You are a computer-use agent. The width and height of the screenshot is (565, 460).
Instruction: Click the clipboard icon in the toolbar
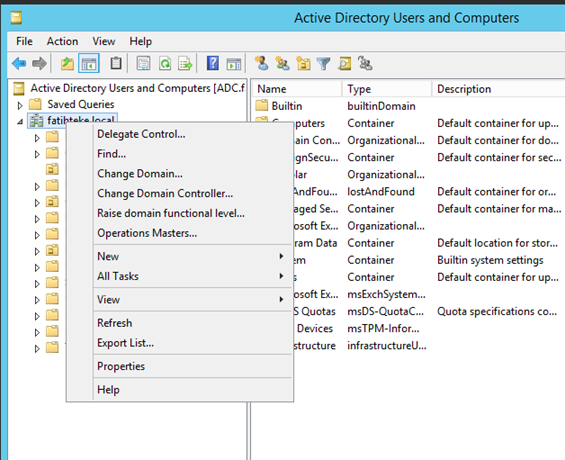[116, 64]
